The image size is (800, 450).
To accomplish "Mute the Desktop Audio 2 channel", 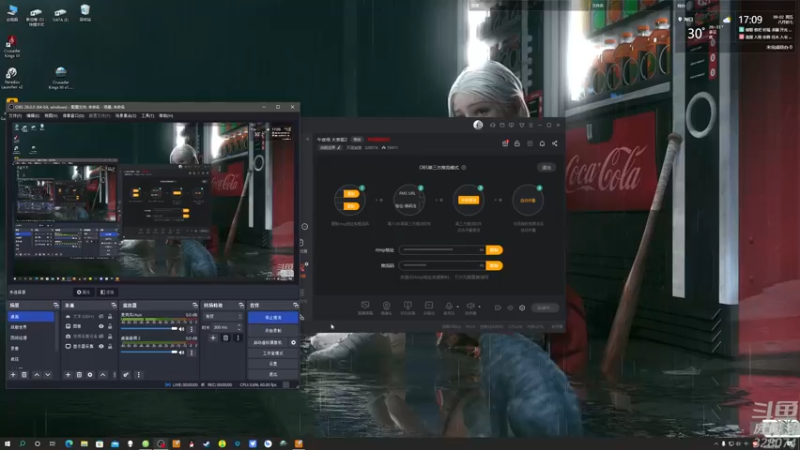I will pos(182,352).
